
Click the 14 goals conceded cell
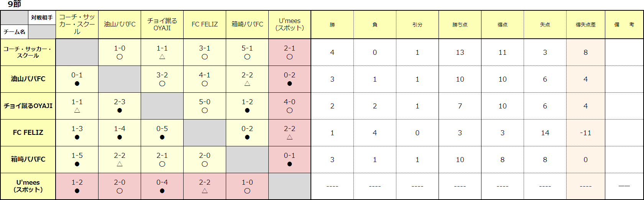(545, 133)
